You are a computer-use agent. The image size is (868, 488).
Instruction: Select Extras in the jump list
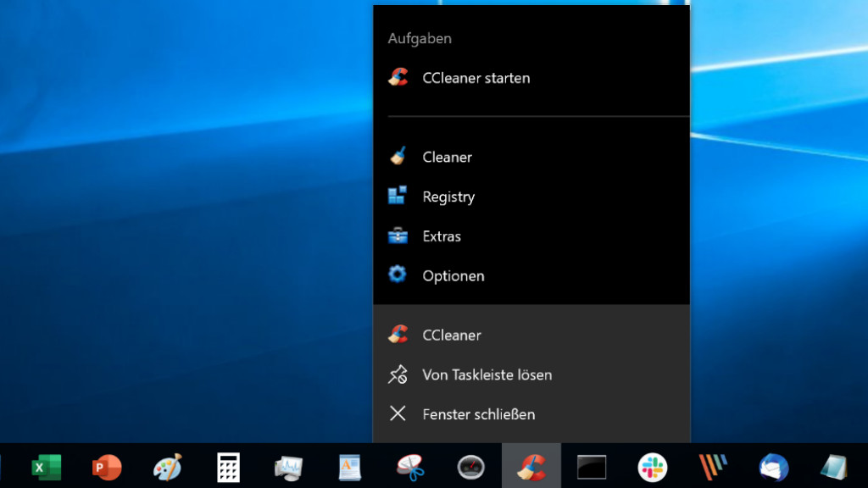[442, 236]
